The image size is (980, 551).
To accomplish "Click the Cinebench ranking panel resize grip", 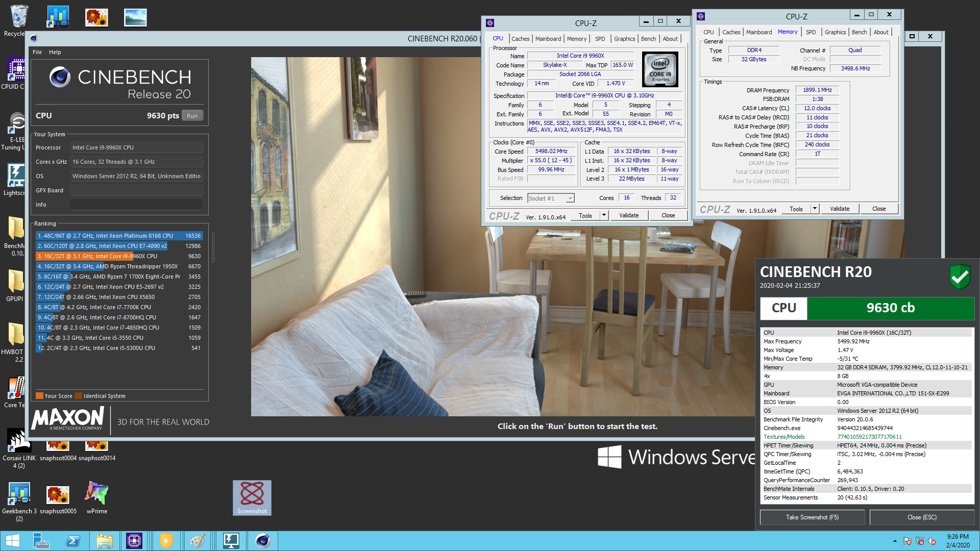I will point(213,247).
